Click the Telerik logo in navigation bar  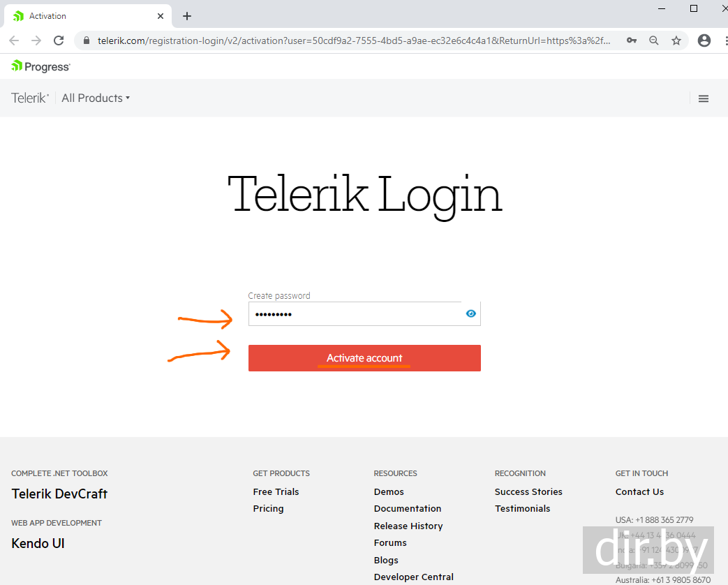(x=30, y=98)
